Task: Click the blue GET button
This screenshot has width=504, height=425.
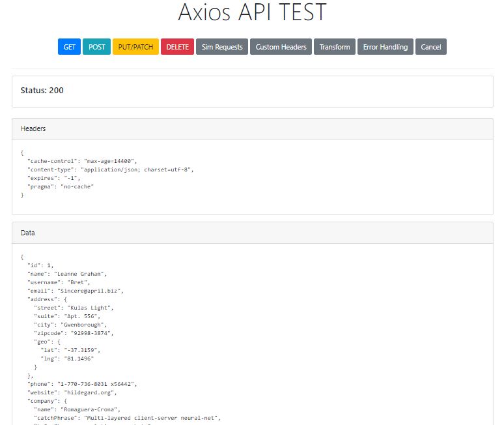Action: pos(69,47)
